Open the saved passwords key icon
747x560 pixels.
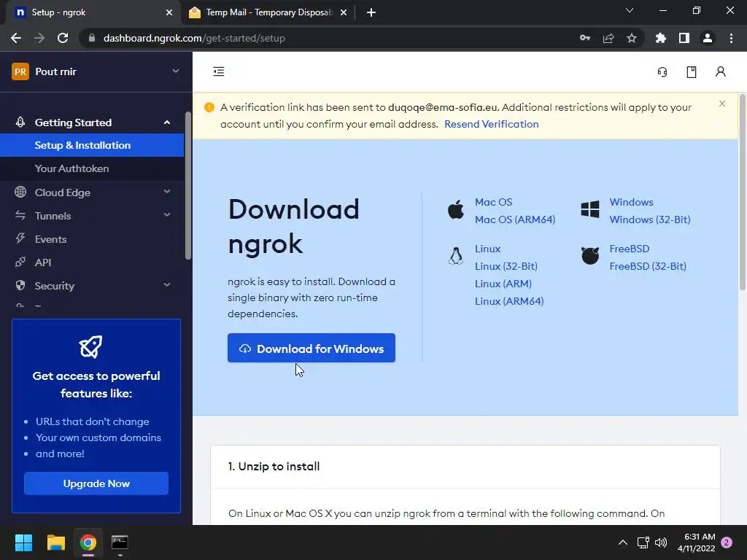tap(585, 38)
